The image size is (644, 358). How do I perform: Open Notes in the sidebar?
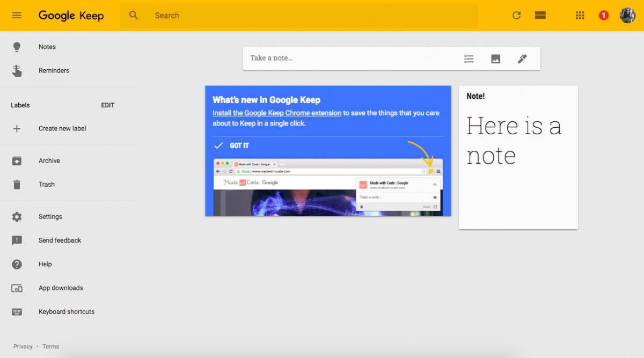(x=47, y=47)
